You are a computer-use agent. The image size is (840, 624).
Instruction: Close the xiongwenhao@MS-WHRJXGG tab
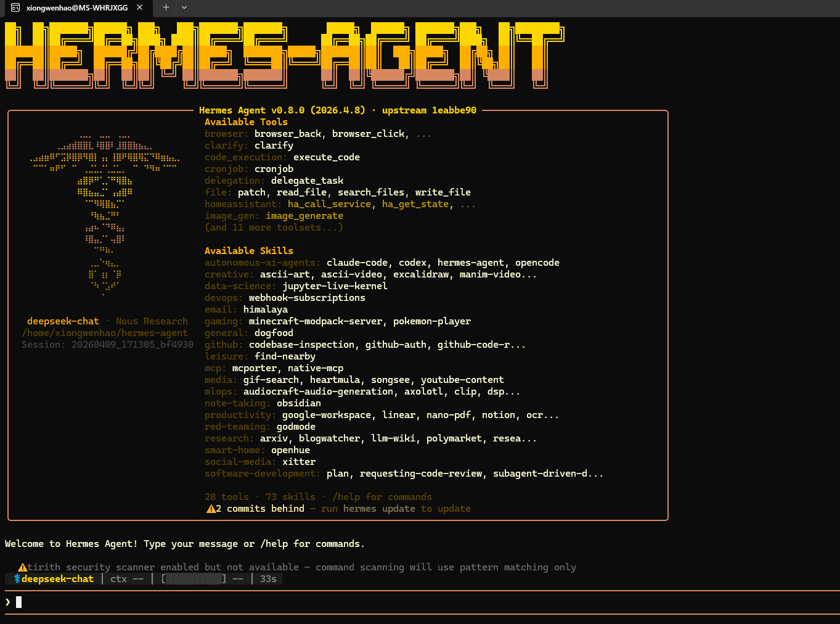(140, 7)
